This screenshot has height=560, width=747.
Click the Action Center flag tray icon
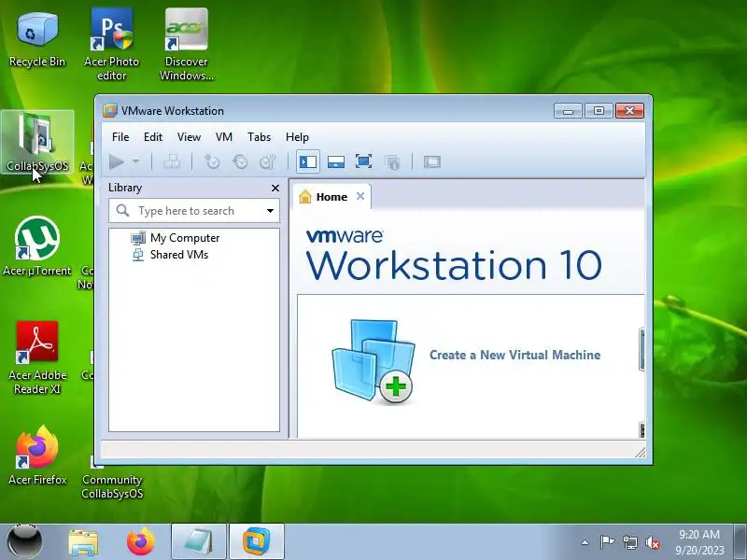point(607,542)
